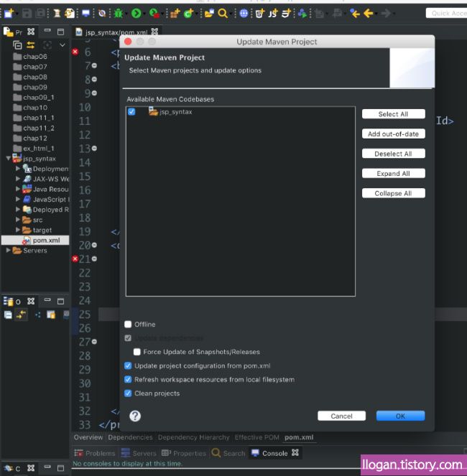Screen dimensions: 467x476
Task: Click the New CSS file icon
Action: click(286, 14)
